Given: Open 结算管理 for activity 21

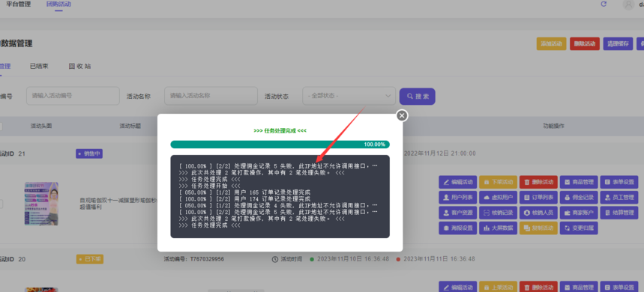Looking at the screenshot, I should [619, 213].
